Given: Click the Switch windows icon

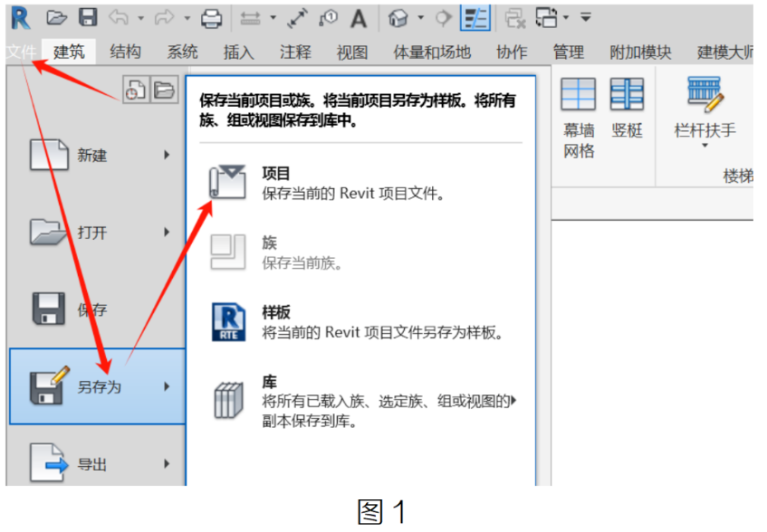Looking at the screenshot, I should click(x=546, y=18).
